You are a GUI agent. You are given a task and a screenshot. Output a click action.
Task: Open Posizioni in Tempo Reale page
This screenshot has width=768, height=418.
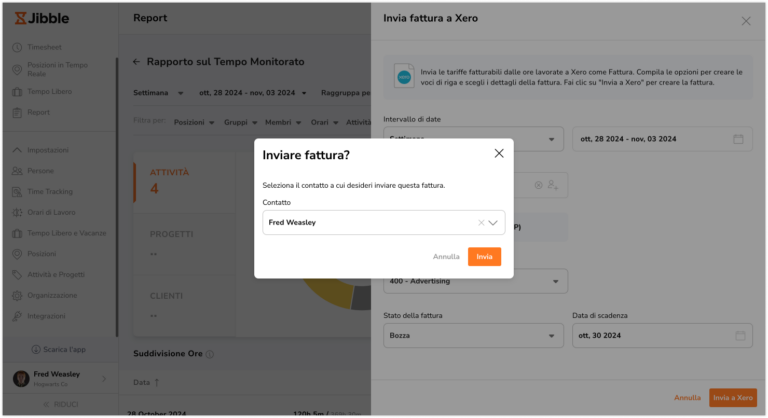(57, 69)
